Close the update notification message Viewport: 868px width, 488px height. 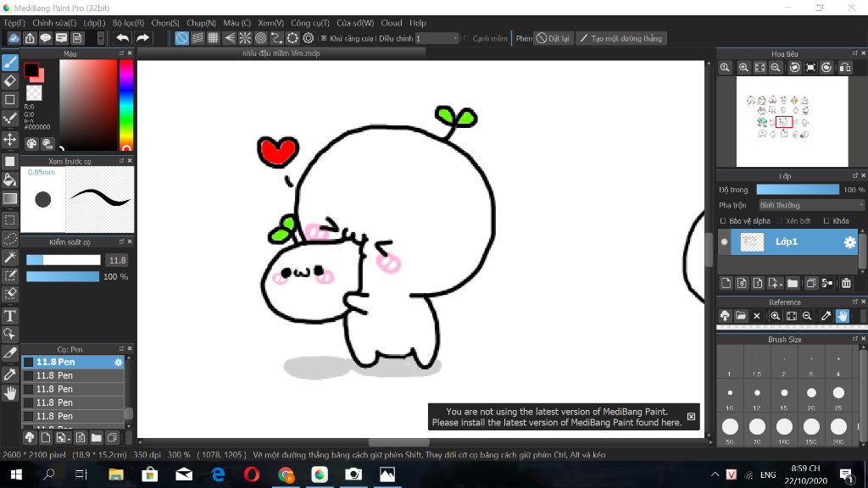[691, 417]
